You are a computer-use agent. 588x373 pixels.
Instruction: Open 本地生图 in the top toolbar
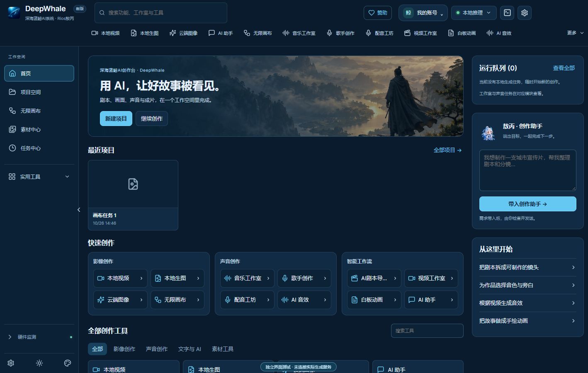(x=144, y=33)
